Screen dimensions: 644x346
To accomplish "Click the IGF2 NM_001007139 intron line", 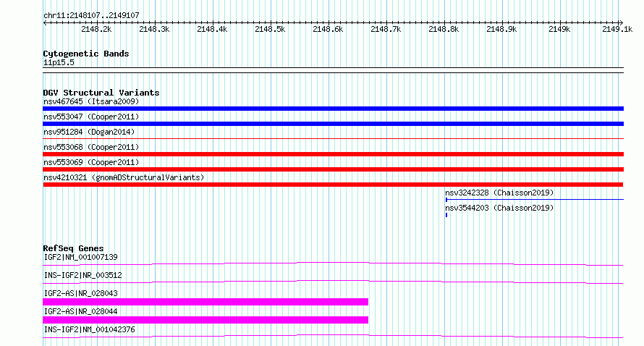I will (333, 263).
